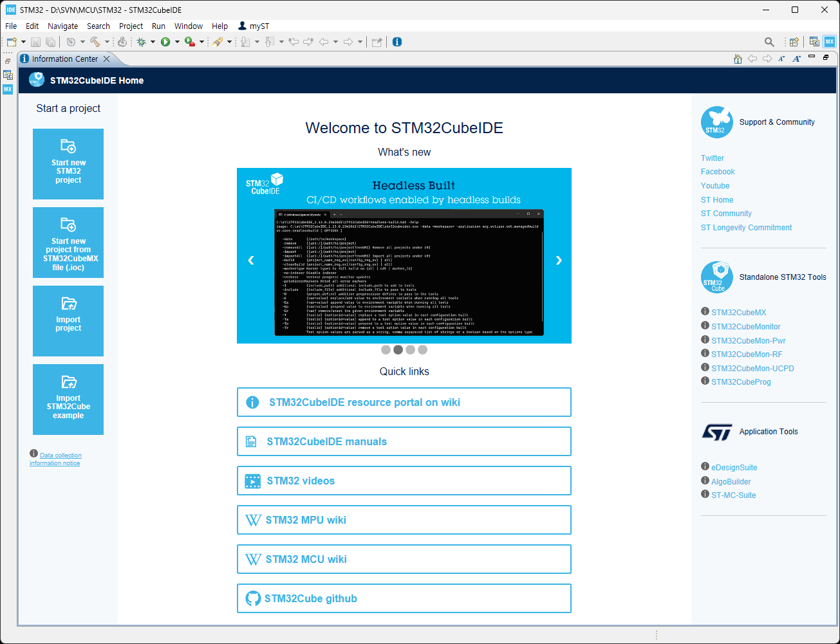Click Import STM32Cube example tile
This screenshot has width=840, height=644.
[x=68, y=400]
